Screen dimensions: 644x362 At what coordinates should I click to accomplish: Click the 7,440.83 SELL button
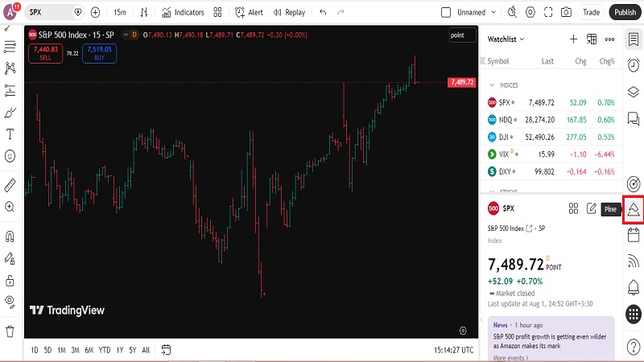(46, 53)
